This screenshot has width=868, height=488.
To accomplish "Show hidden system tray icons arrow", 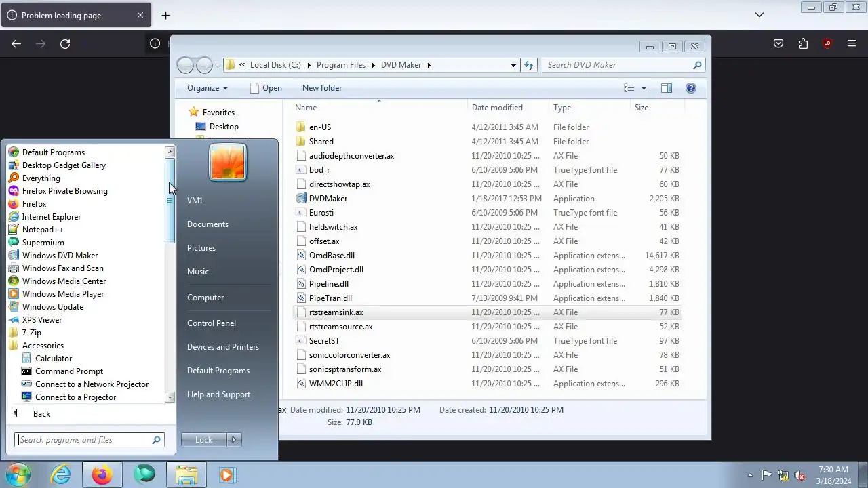I will click(750, 475).
